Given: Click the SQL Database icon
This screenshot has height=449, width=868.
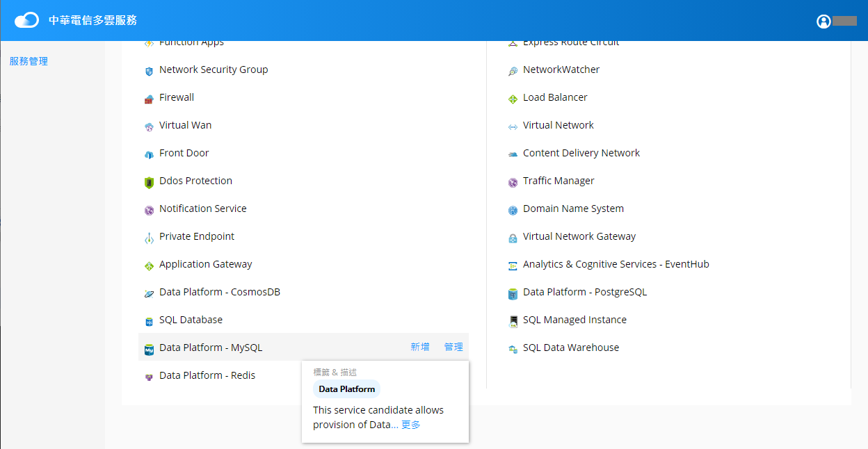Looking at the screenshot, I should (149, 321).
